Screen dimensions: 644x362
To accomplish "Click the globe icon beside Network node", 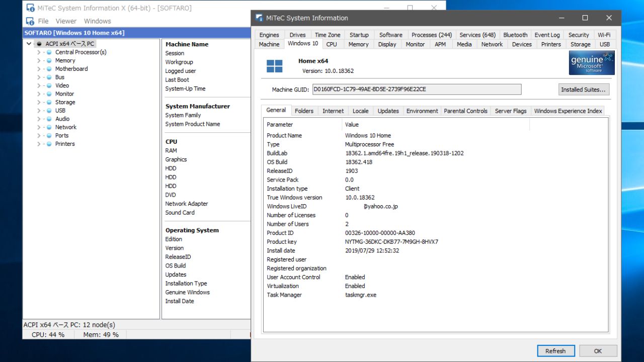I will point(49,127).
